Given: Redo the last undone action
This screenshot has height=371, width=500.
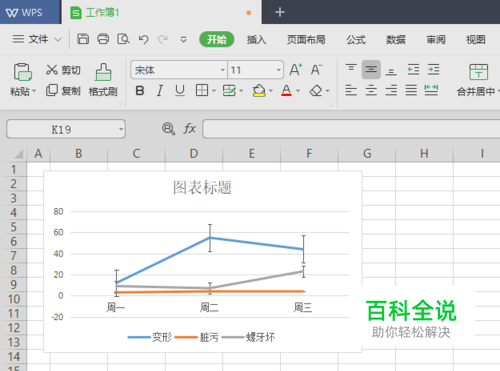Looking at the screenshot, I should (x=163, y=39).
